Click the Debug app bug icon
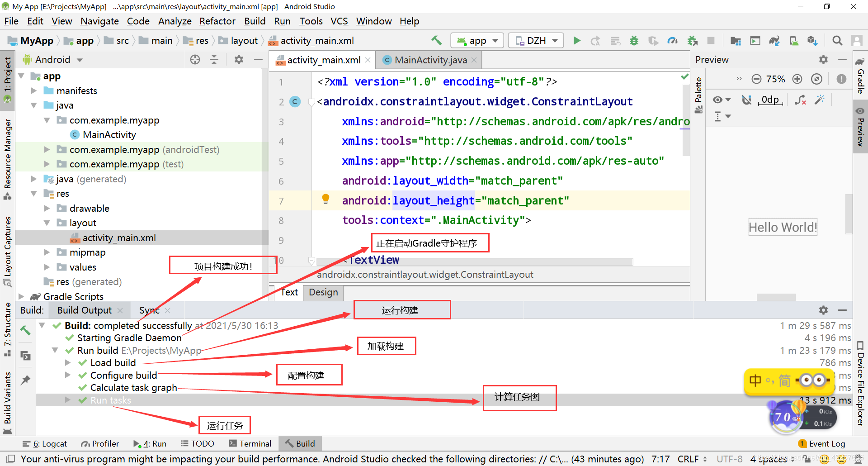 point(634,41)
